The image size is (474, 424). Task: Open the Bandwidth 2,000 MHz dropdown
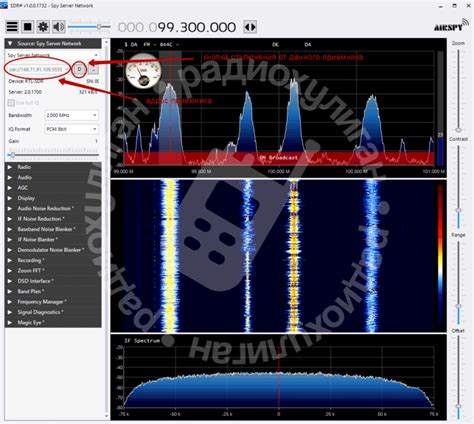coord(72,115)
